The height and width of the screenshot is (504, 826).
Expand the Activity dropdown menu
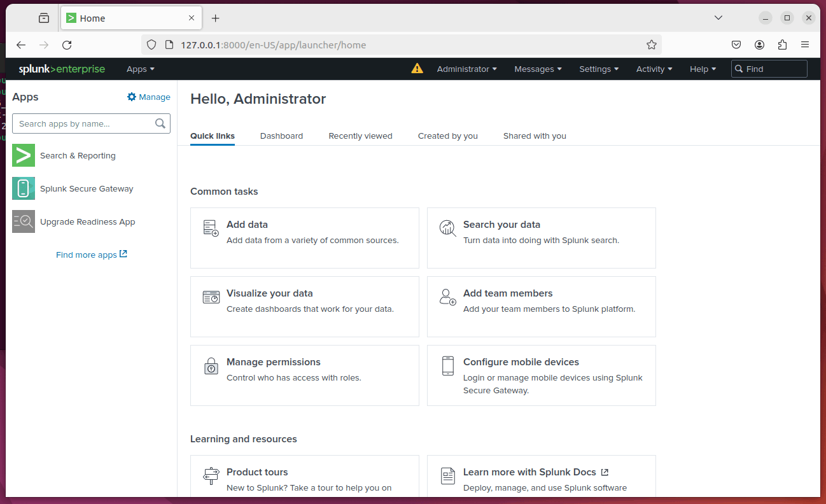pos(654,69)
